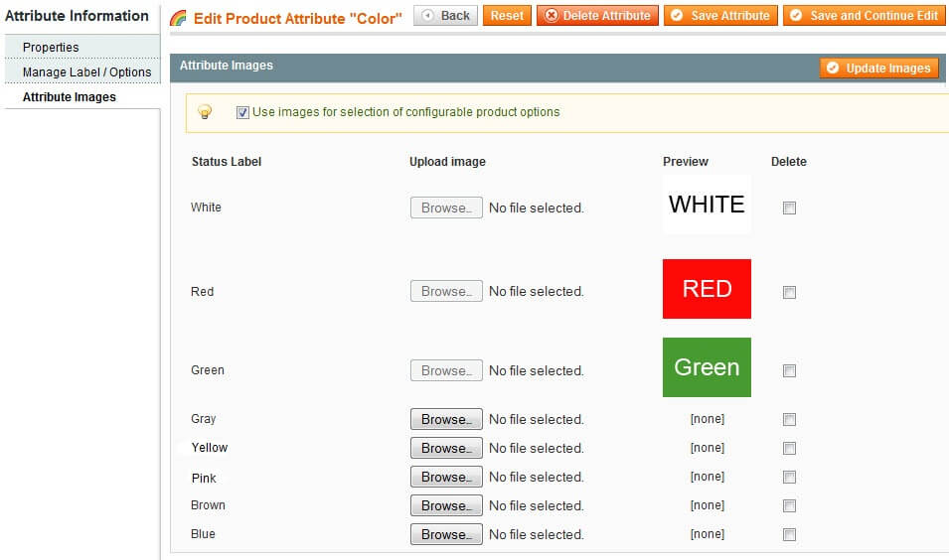Viewport: 949px width, 560px height.
Task: Click the green Green preview swatch
Action: click(707, 367)
